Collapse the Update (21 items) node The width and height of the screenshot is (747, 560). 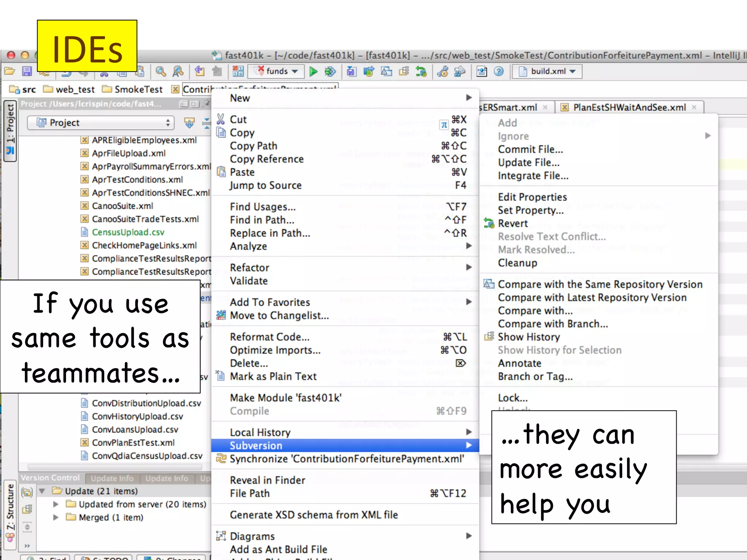(x=42, y=491)
